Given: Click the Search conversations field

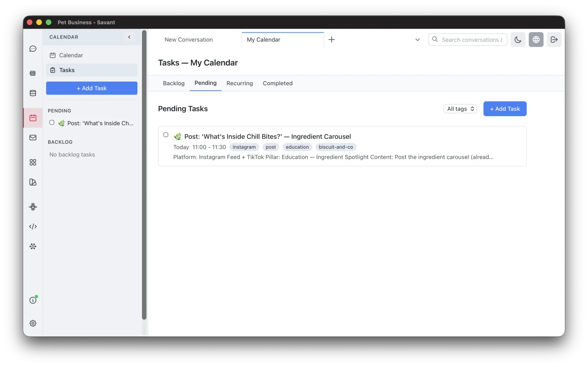Looking at the screenshot, I should coord(468,40).
